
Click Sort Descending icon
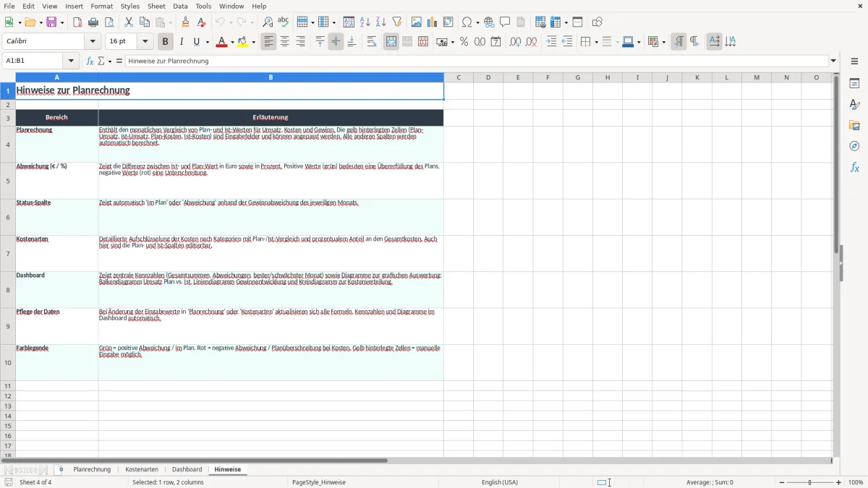pos(381,22)
